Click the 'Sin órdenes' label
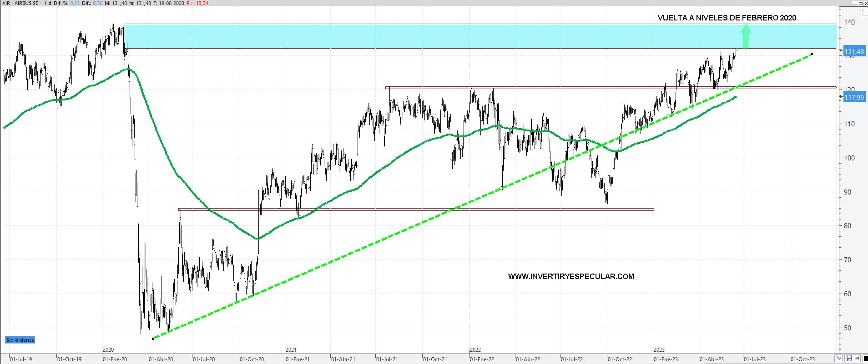 pos(20,340)
